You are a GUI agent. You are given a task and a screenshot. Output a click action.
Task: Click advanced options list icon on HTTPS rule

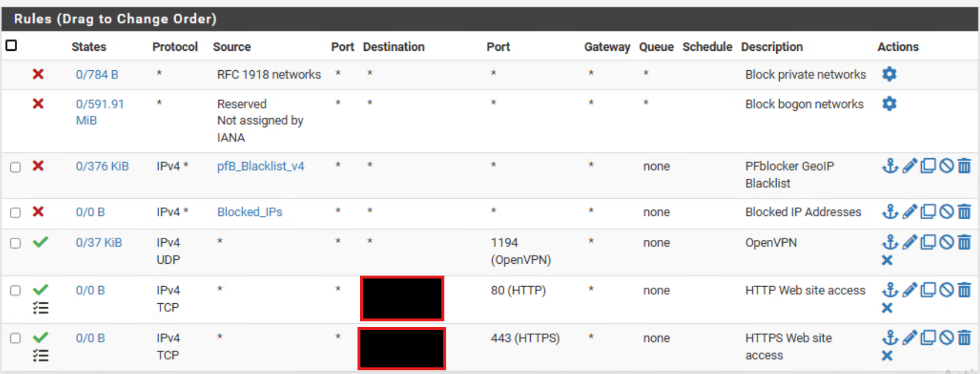(x=41, y=356)
